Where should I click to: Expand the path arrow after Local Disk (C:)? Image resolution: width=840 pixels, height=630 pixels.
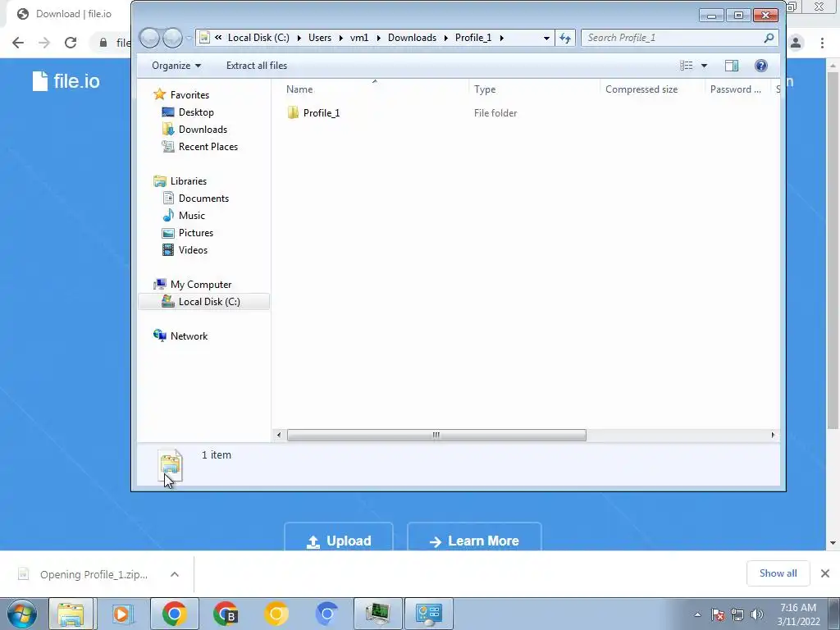(x=299, y=38)
